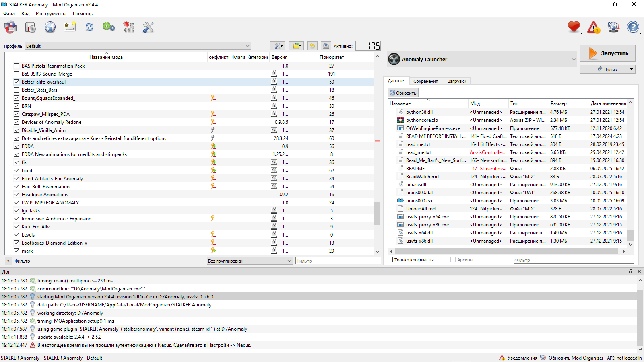Click the pythoncore.zip archive file icon
This screenshot has height=362, width=644.
point(400,120)
